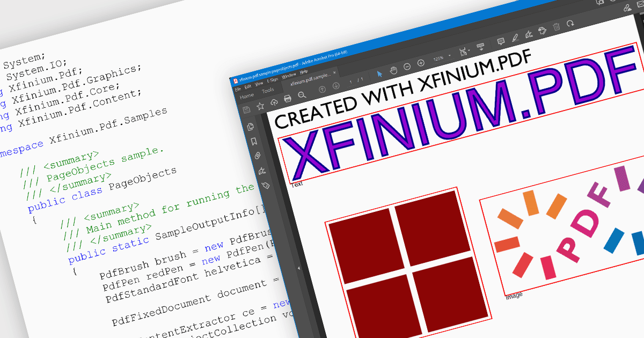The width and height of the screenshot is (644, 338).
Task: Click the Save icon in Acrobat
Action: 247,109
